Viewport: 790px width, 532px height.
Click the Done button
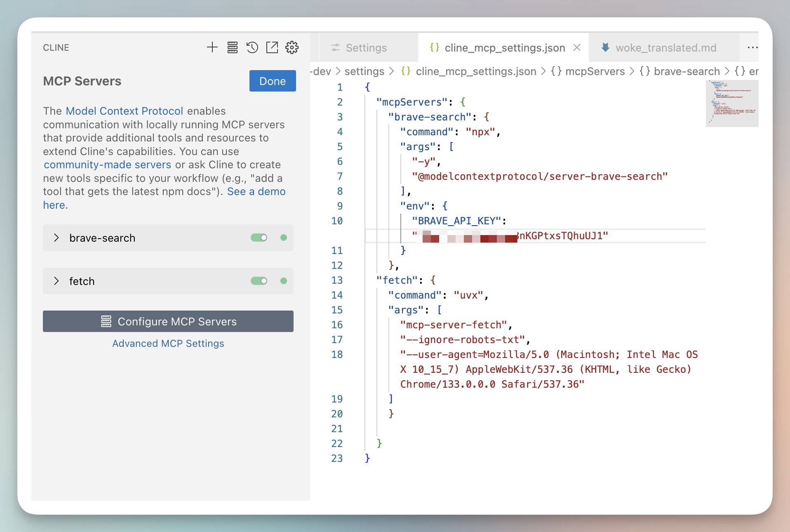[273, 81]
